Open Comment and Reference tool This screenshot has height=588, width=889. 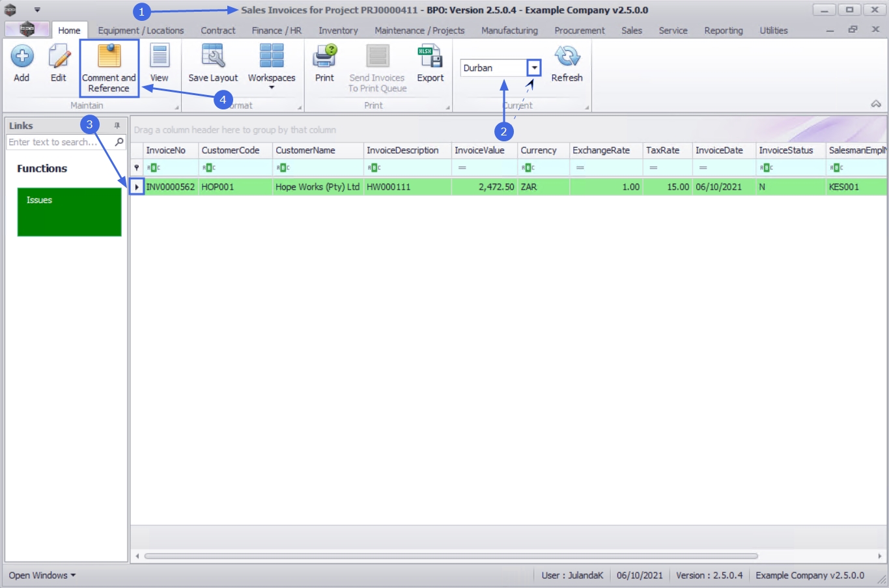point(109,68)
